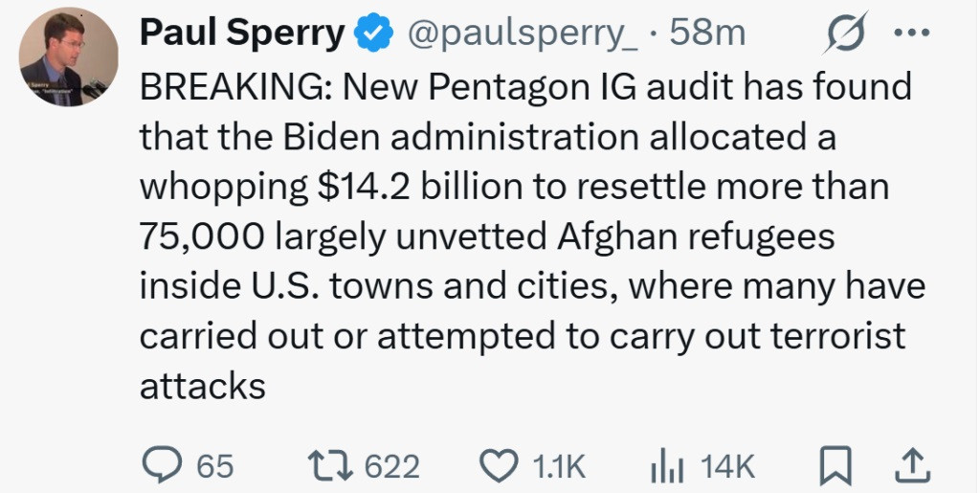Image resolution: width=980 pixels, height=493 pixels.
Task: Click the blue verified badge
Action: (374, 34)
